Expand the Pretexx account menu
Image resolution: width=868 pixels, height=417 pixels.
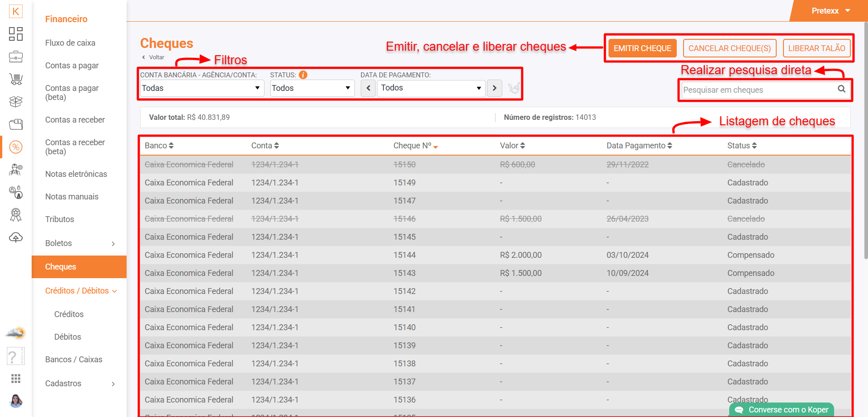830,11
